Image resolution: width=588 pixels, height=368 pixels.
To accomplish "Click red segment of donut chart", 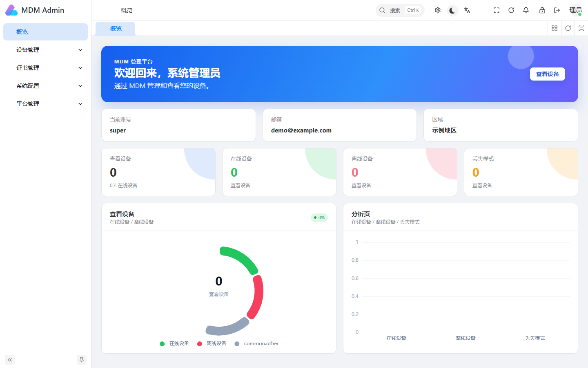I will tap(258, 297).
